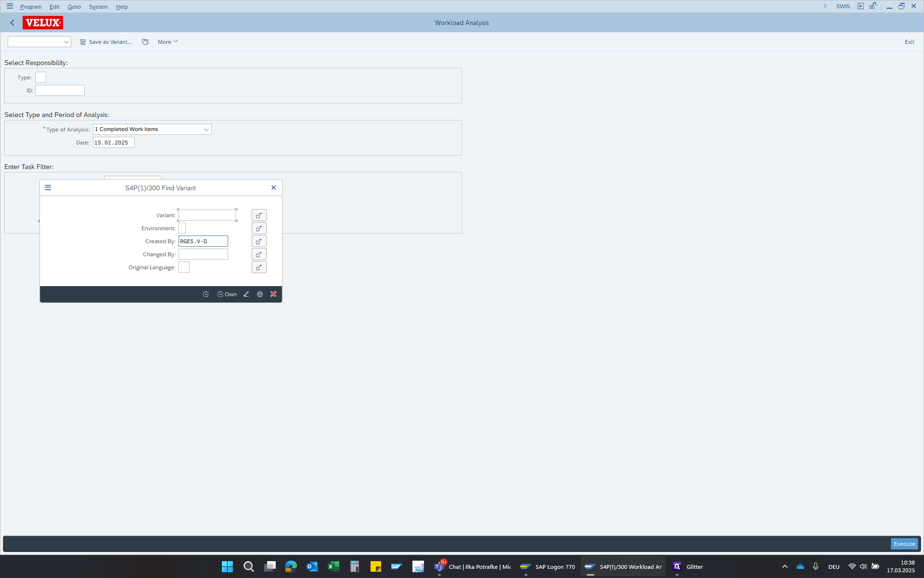Open the Help menu

point(122,7)
